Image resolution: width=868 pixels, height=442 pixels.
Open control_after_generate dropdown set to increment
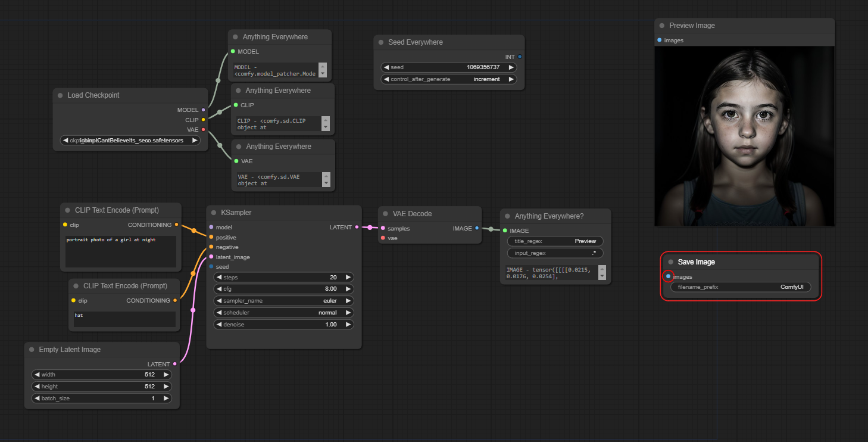pos(449,79)
